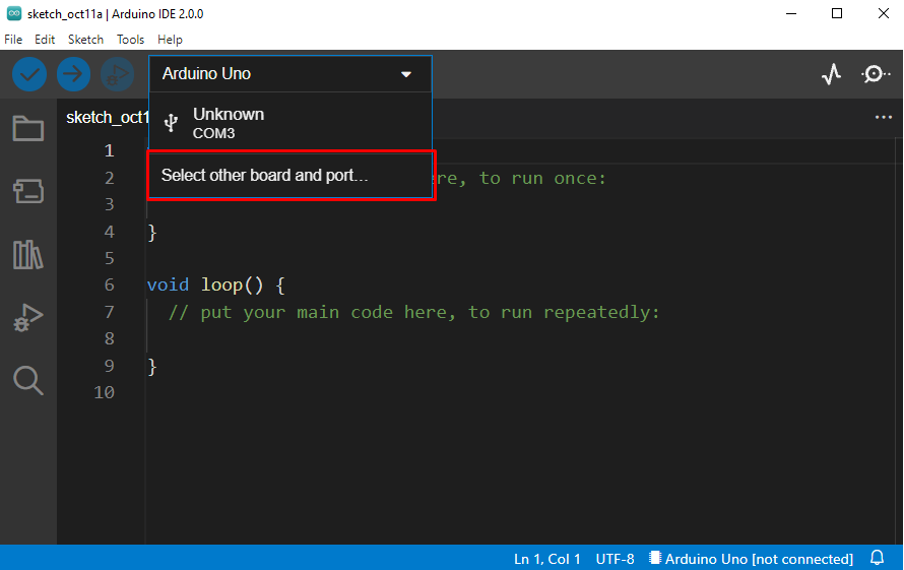This screenshot has width=904, height=570.
Task: Click the closing brace on line 4
Action: point(152,232)
